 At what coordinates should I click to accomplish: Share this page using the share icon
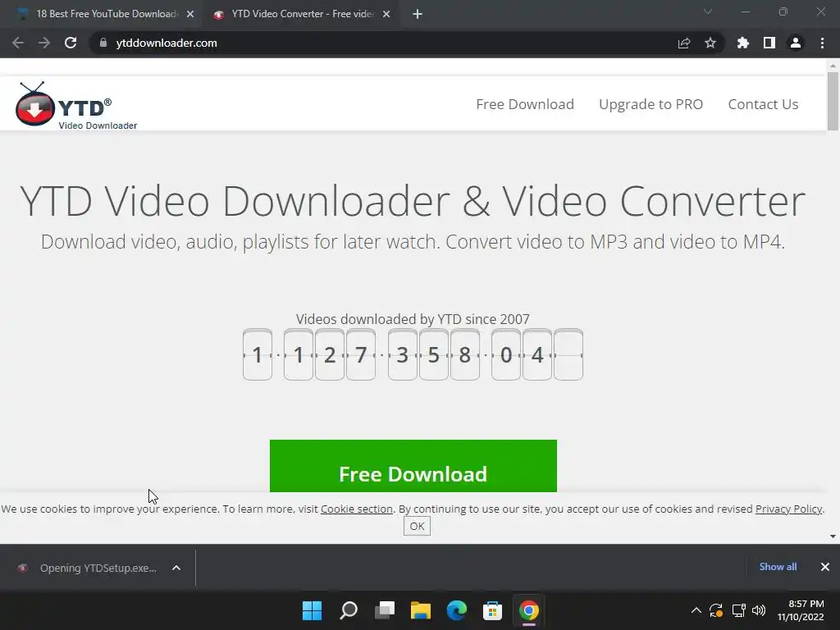(683, 43)
